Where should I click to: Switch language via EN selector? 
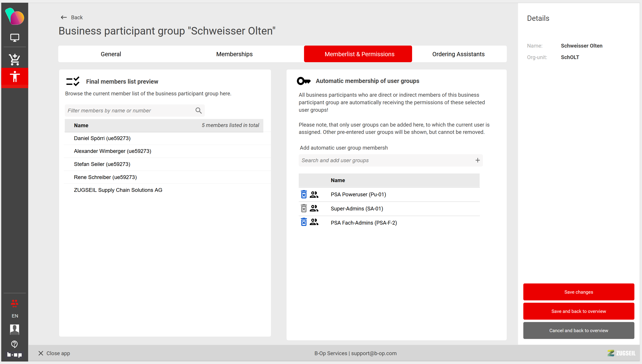point(15,316)
